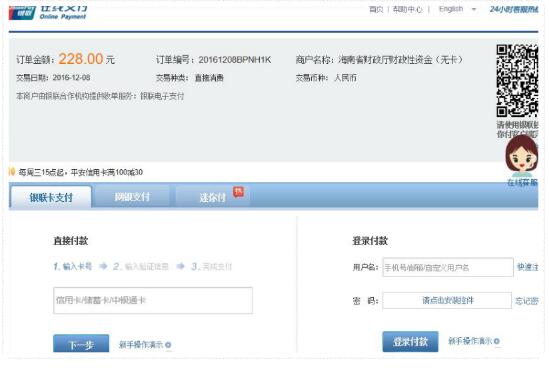Click the 交易币种 人民币 value

(345, 78)
